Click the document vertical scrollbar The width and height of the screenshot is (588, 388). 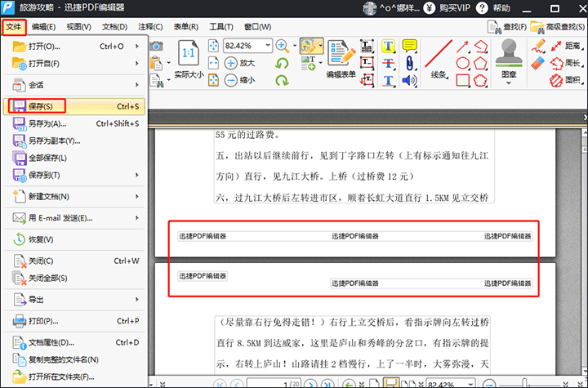pyautogui.click(x=585, y=252)
